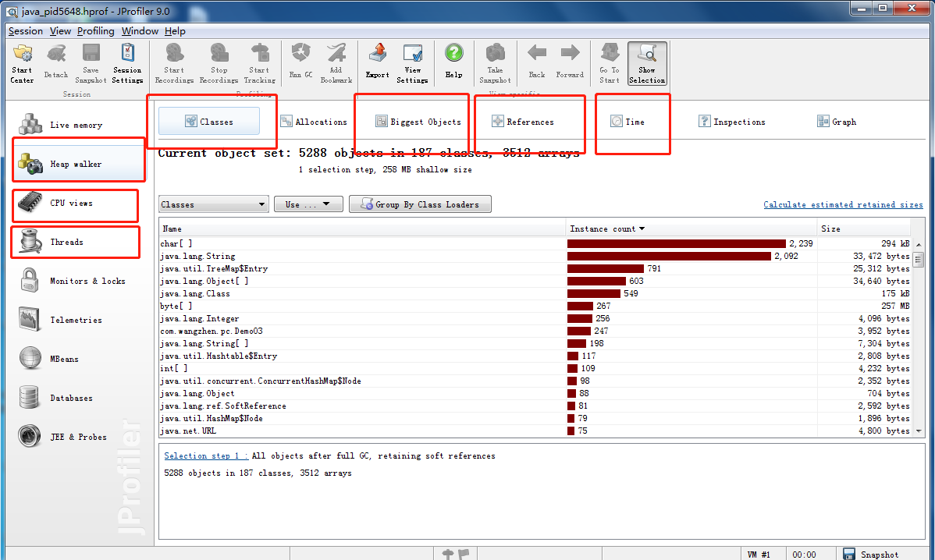Viewport: 935px width, 560px height.
Task: Click the status bar flags icon
Action: pyautogui.click(x=456, y=554)
